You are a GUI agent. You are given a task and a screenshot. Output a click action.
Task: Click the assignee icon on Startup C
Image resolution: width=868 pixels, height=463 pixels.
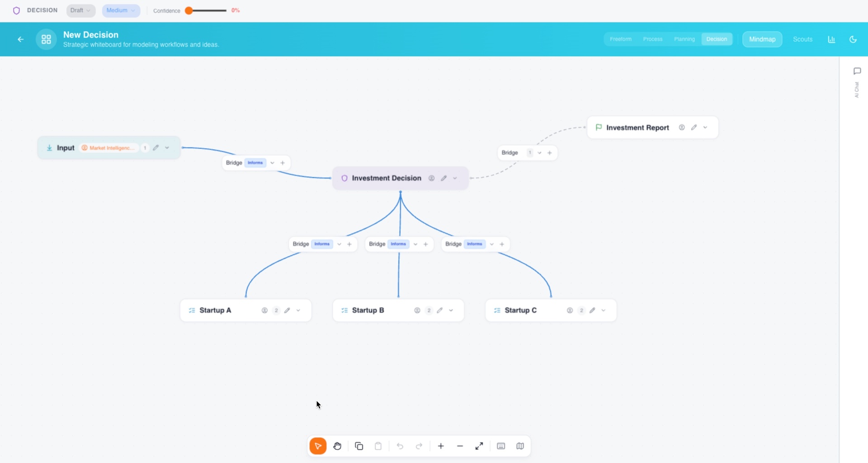(x=570, y=310)
